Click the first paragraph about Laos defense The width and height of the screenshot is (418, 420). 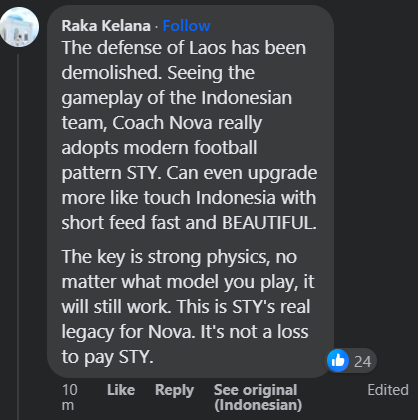point(189,135)
